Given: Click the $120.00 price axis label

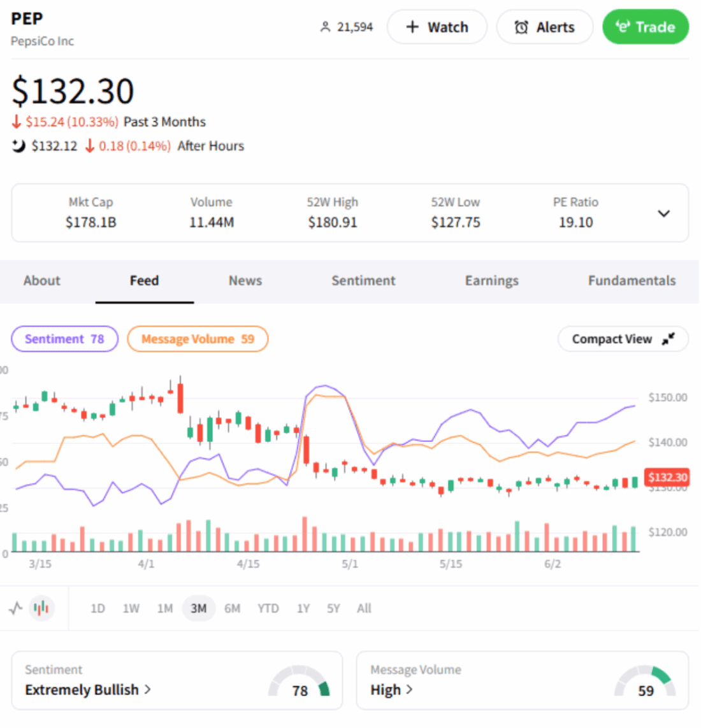Looking at the screenshot, I should (668, 532).
